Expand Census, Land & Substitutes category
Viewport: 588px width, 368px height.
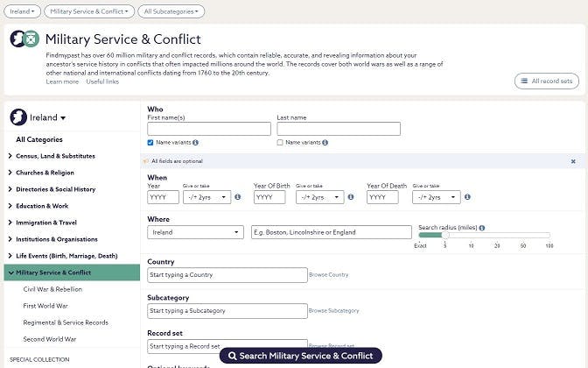(10, 156)
